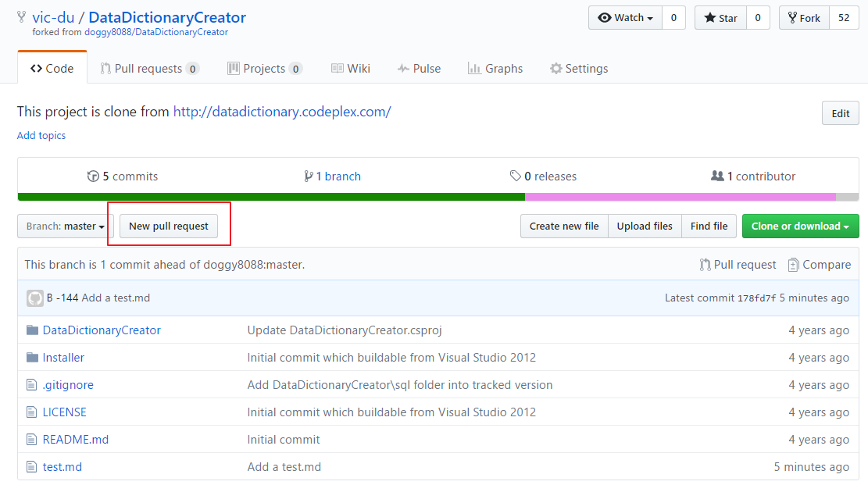
Task: Click the green segment of language bar
Action: (x=271, y=197)
